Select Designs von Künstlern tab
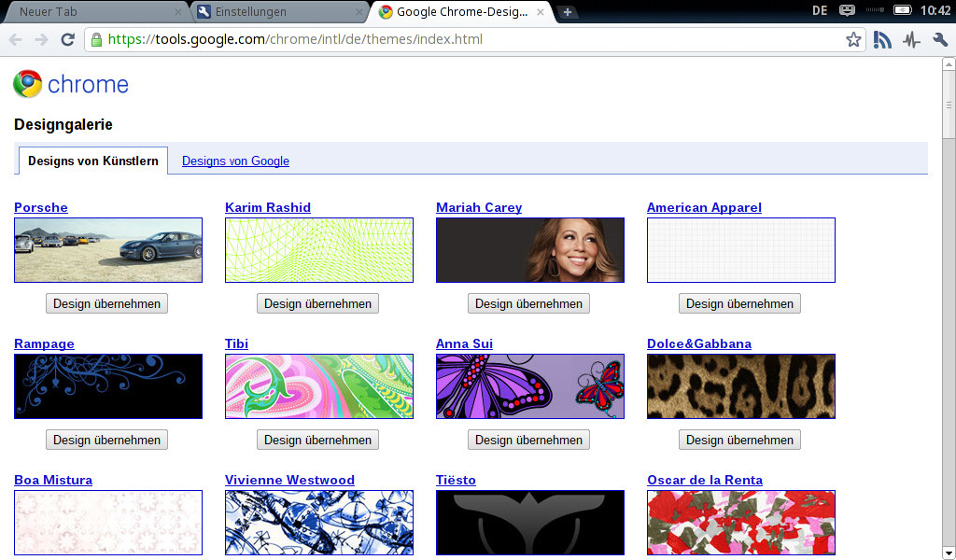956x560 pixels. click(93, 161)
